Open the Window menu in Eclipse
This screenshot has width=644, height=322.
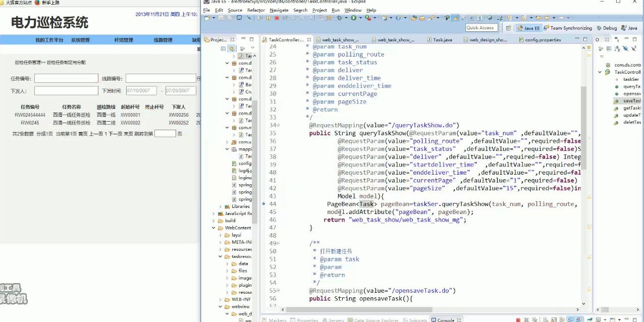[353, 10]
